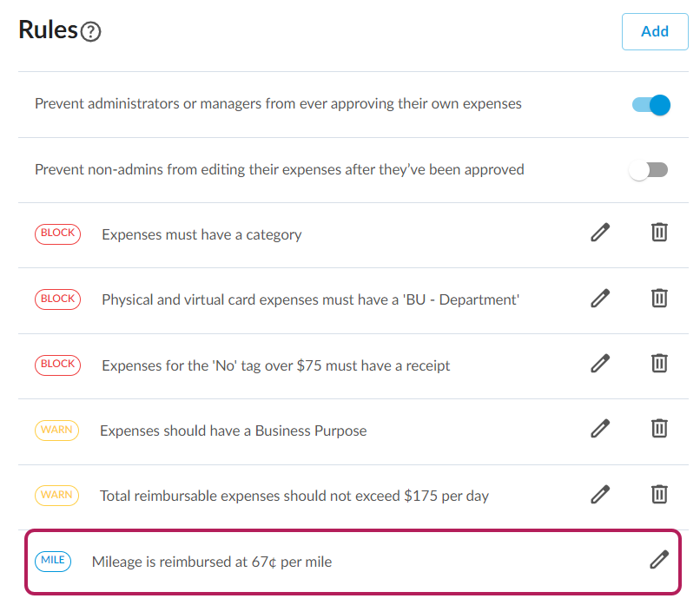Screen dimensions: 700x605
Task: Delete the "Expenses must have a category" rule
Action: pyautogui.click(x=659, y=232)
